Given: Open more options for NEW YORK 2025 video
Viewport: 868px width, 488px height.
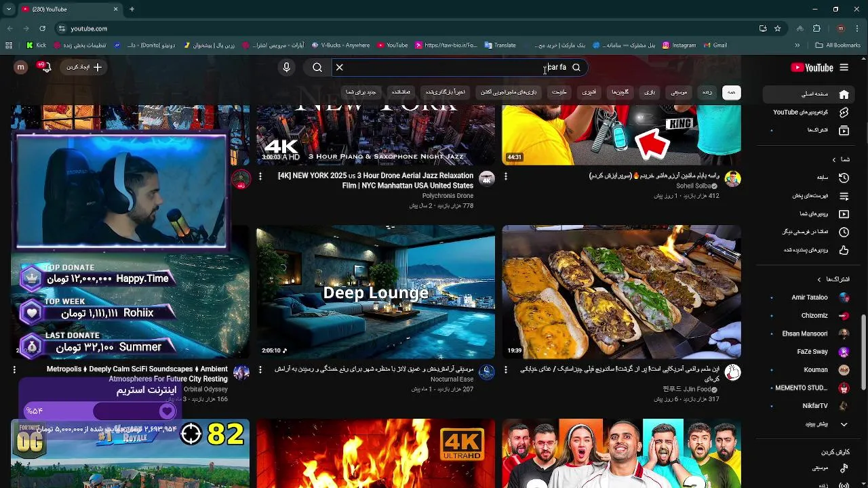Looking at the screenshot, I should click(260, 176).
